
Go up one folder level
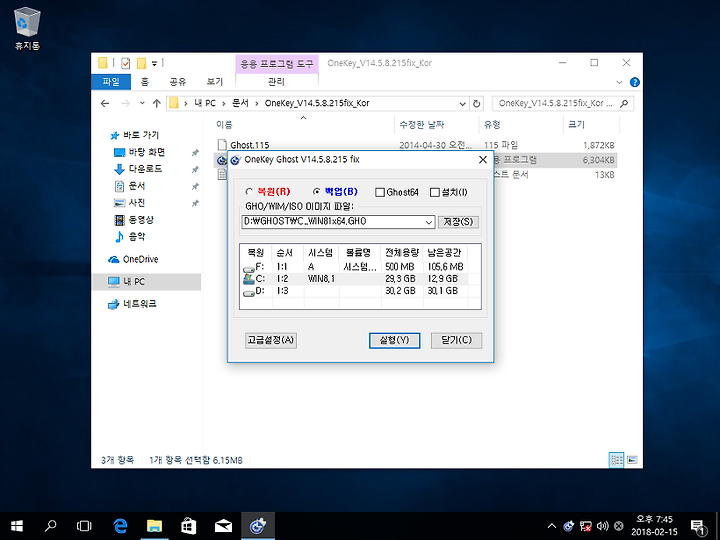coord(157,104)
